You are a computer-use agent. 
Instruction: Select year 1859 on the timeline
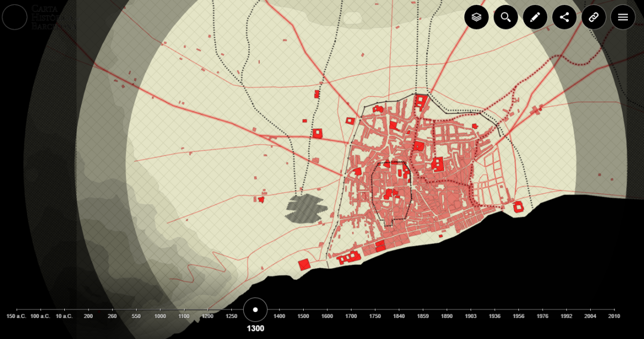[x=423, y=316]
